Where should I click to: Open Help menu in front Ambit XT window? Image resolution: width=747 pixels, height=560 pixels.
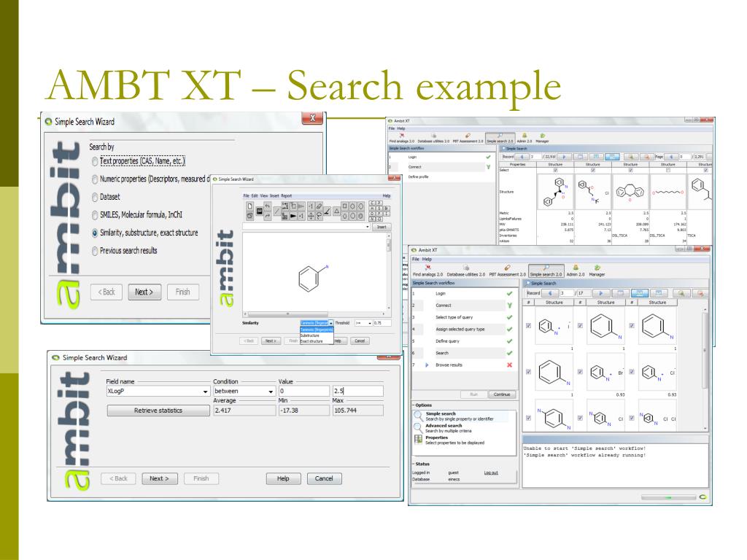point(427,260)
